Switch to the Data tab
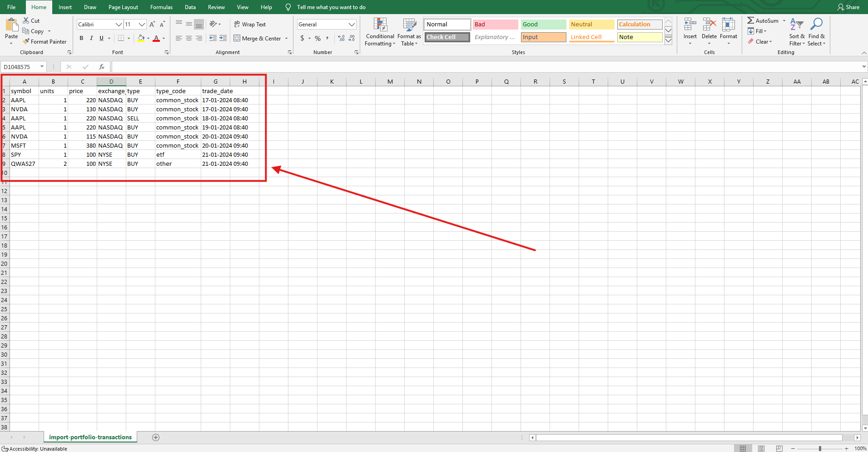The image size is (868, 452). [190, 7]
